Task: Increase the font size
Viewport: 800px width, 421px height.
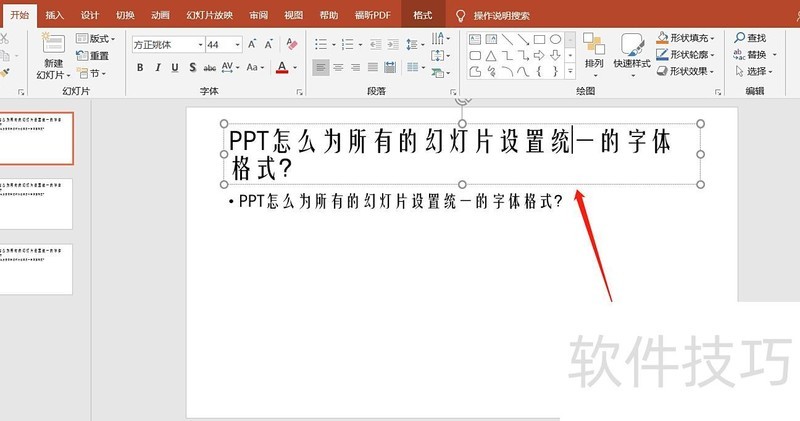Action: pyautogui.click(x=251, y=44)
